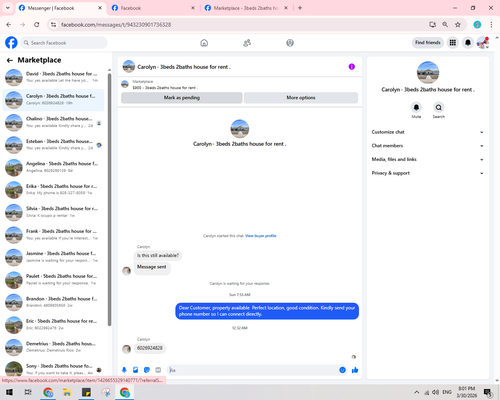Attach a file with photo icon
Image resolution: width=500 pixels, height=400 pixels.
pos(136,370)
